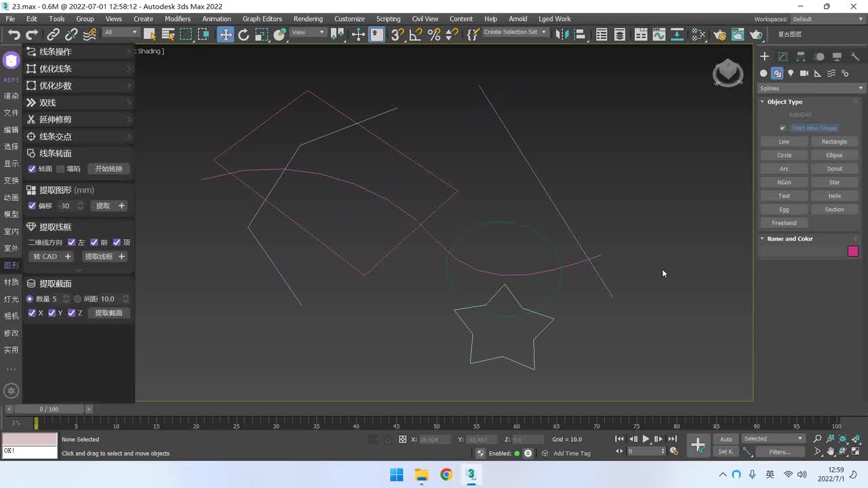868x488 pixels.
Task: Open the Modify panel tab icon
Action: click(783, 57)
